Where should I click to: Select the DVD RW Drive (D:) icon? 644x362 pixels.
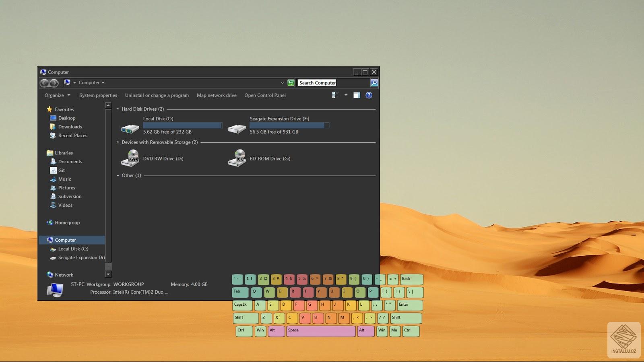tap(130, 158)
